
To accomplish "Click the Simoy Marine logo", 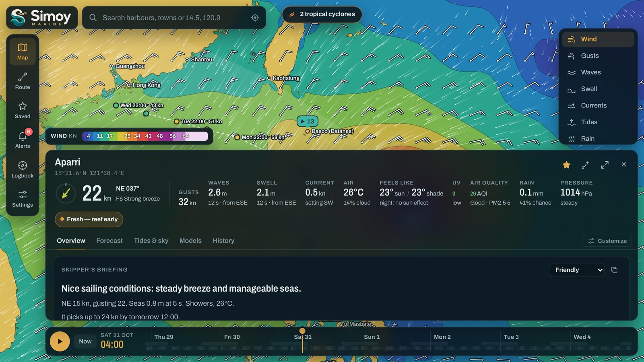I will pos(42,18).
